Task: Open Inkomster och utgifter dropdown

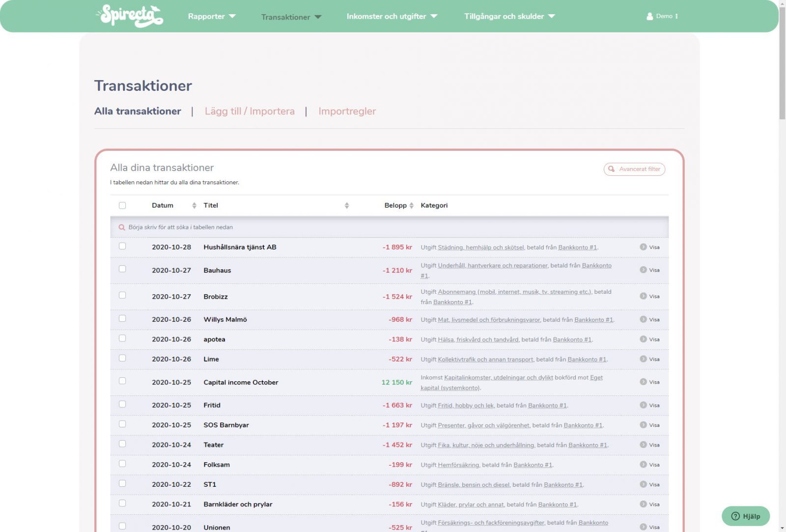Action: point(392,16)
